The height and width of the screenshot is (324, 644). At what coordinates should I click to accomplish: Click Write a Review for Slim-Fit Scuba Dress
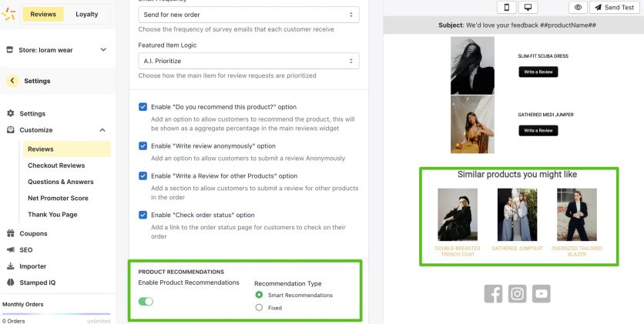tap(538, 72)
